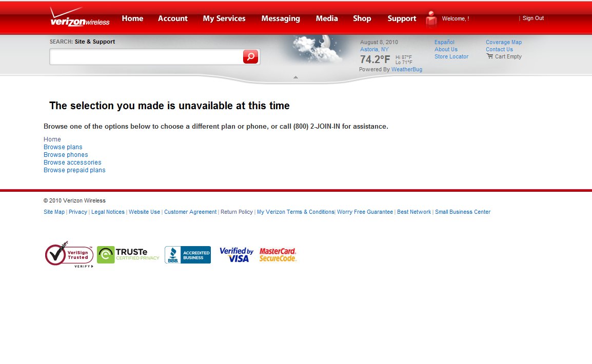
Task: Open the Customer Agreement footer link
Action: [x=190, y=212]
